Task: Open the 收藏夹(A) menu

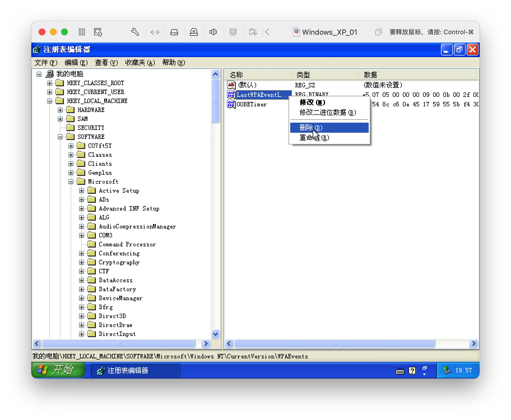Action: click(x=140, y=63)
